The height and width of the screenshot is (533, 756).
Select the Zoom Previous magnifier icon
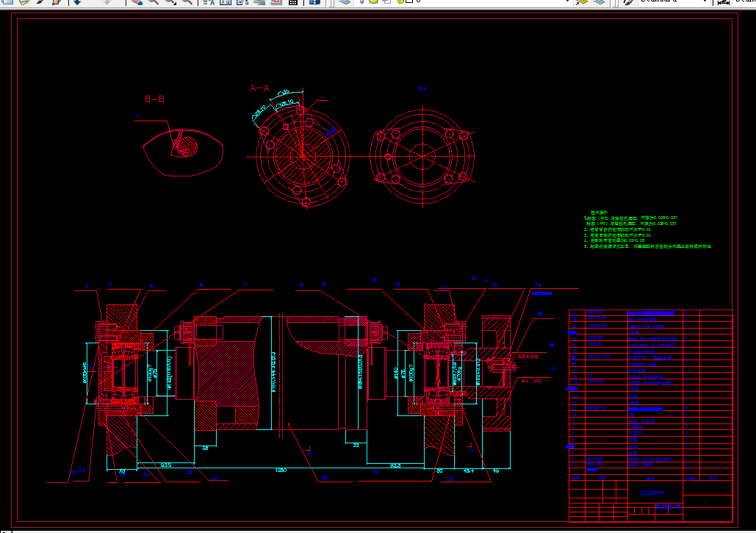187,2
